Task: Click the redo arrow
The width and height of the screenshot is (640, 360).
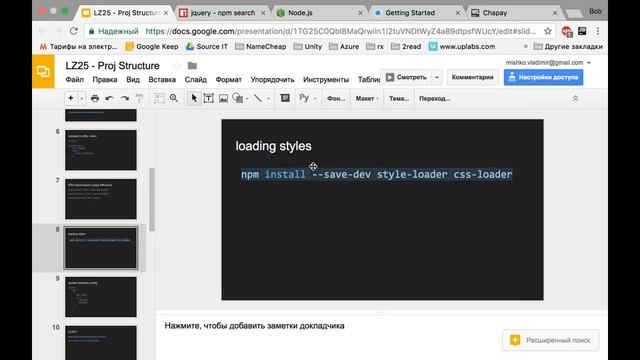Action: pyautogui.click(x=125, y=98)
